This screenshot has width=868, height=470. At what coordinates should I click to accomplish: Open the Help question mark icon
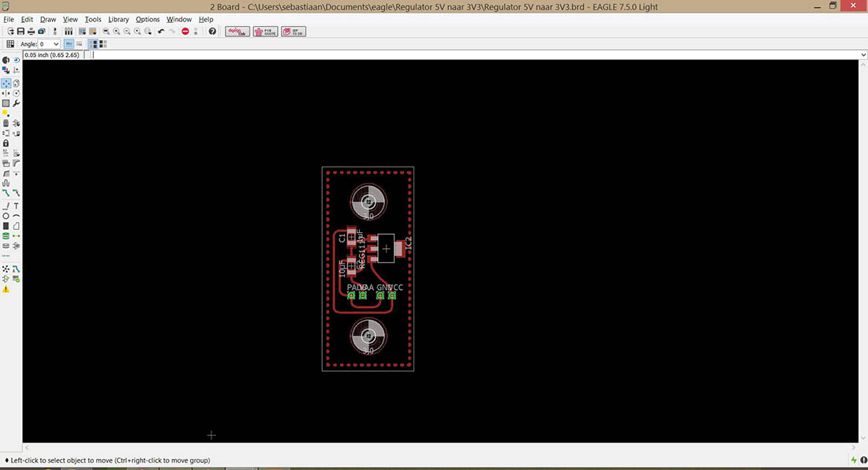(212, 32)
